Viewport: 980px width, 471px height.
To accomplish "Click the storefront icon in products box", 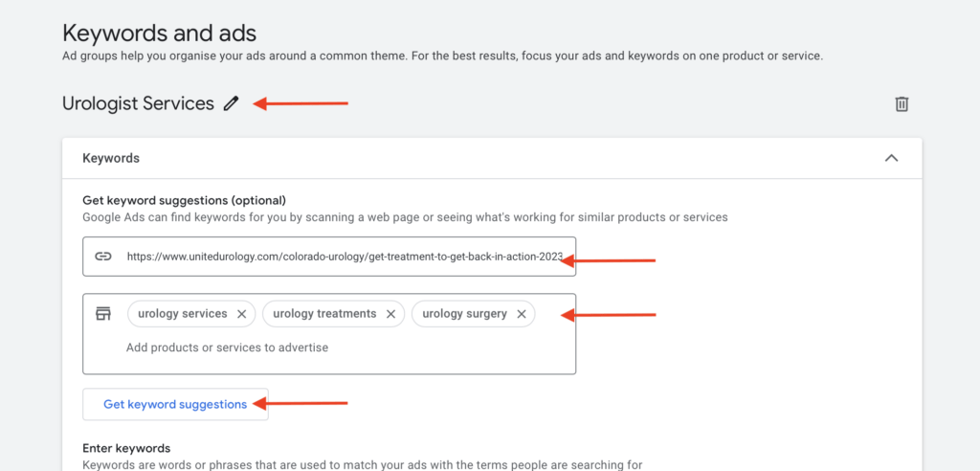I will click(x=103, y=314).
